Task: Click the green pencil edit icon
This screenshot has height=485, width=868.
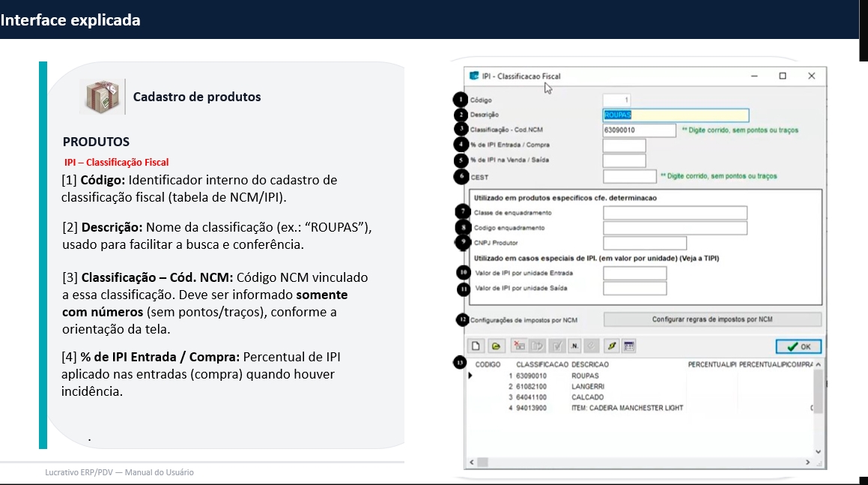Action: point(611,346)
